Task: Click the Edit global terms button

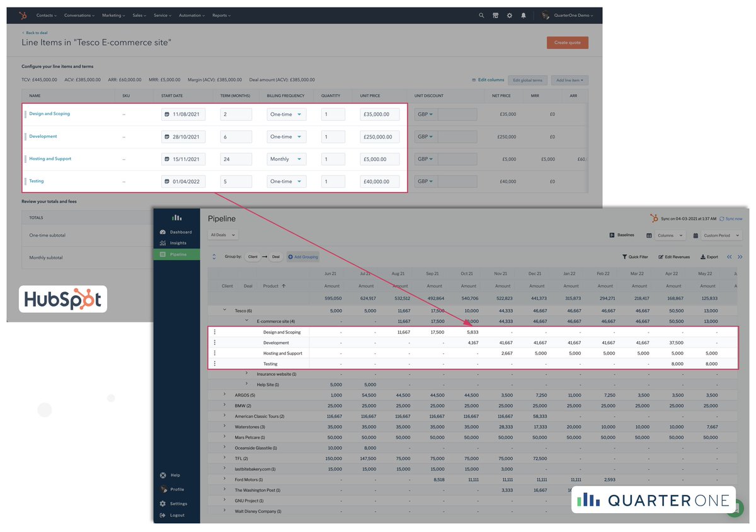Action: (x=527, y=80)
